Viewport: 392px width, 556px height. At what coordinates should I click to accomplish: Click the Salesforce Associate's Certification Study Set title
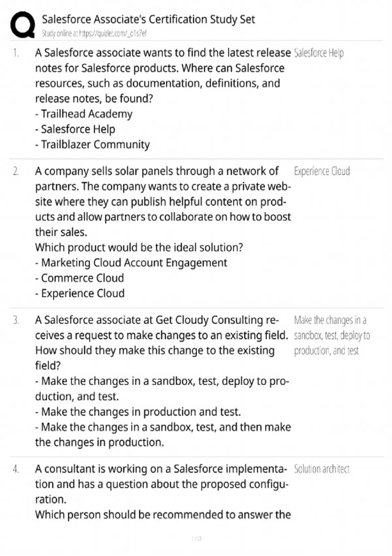pyautogui.click(x=148, y=19)
